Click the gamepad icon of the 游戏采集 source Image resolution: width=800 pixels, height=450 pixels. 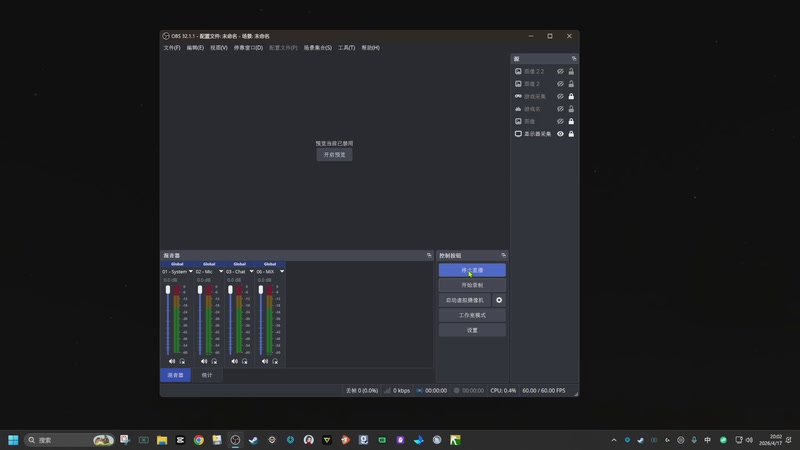coord(518,96)
